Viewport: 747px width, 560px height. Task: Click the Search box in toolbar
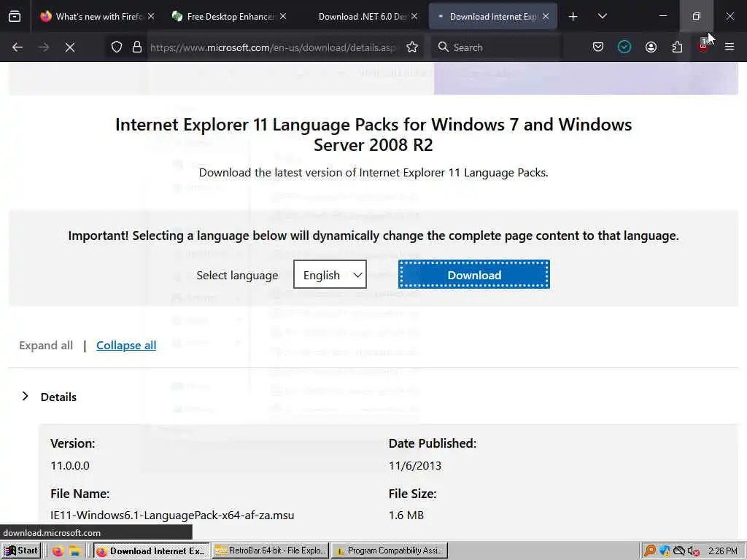coord(495,47)
